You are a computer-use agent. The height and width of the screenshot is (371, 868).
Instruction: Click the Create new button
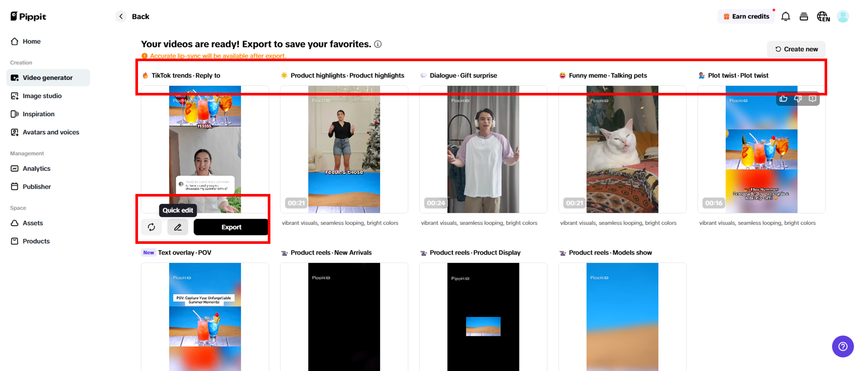point(796,49)
